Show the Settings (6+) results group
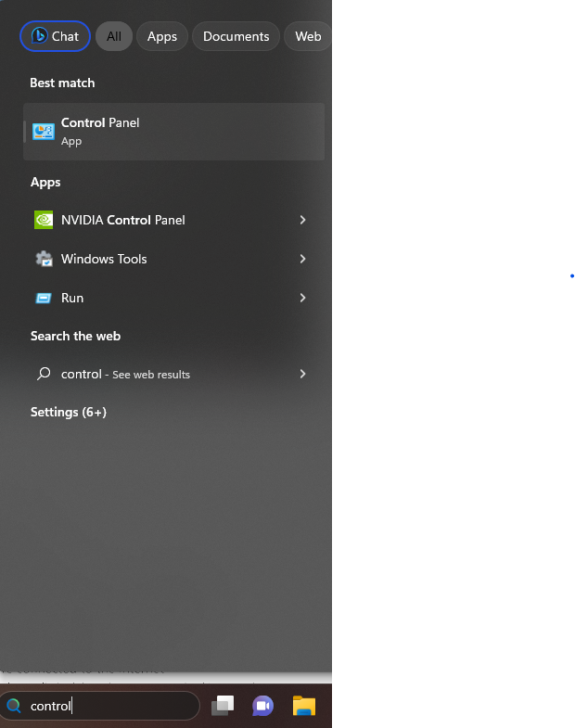 point(69,412)
